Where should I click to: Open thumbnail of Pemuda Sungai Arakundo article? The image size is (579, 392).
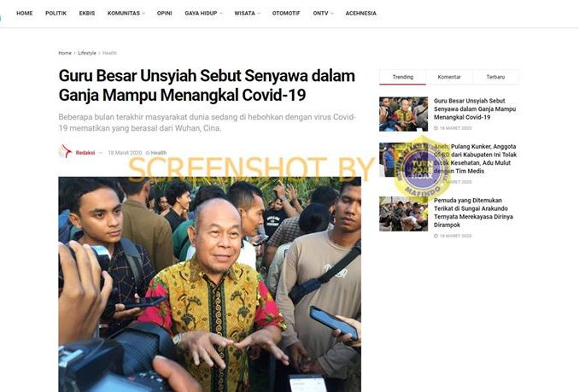[x=403, y=214]
